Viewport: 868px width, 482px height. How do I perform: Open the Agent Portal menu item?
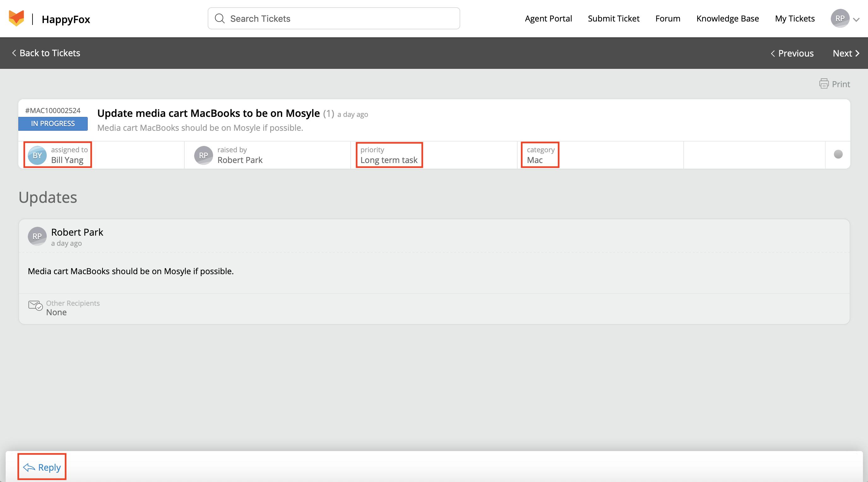[548, 18]
